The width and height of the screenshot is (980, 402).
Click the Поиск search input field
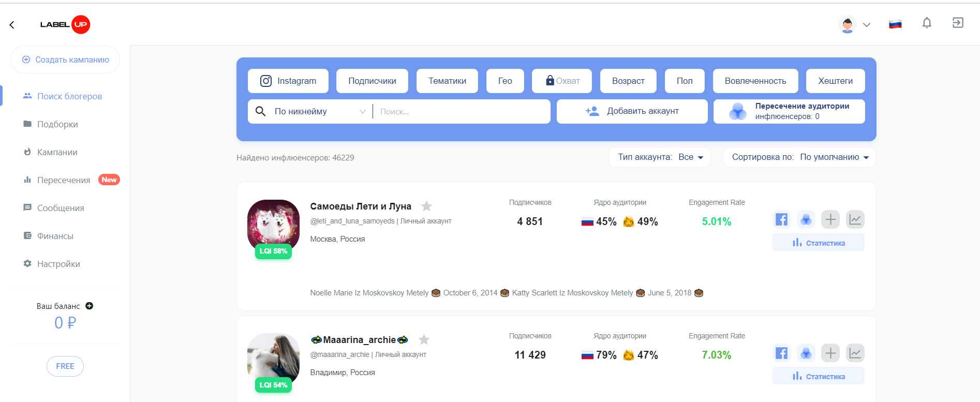tap(461, 112)
